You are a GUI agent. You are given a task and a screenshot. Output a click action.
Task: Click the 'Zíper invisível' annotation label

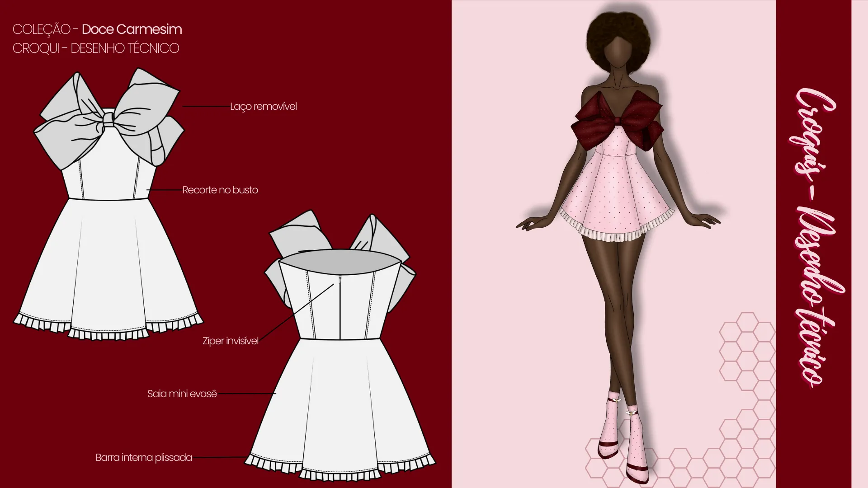(x=231, y=341)
